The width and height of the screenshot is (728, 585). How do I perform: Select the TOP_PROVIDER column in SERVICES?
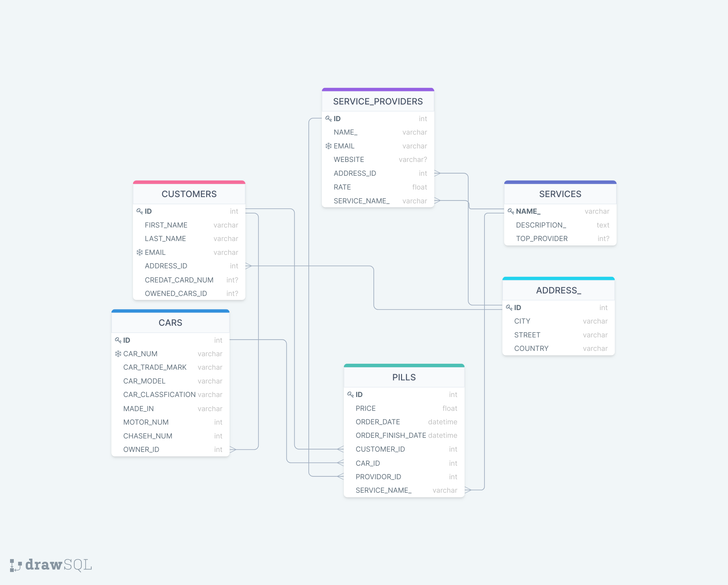pos(542,239)
